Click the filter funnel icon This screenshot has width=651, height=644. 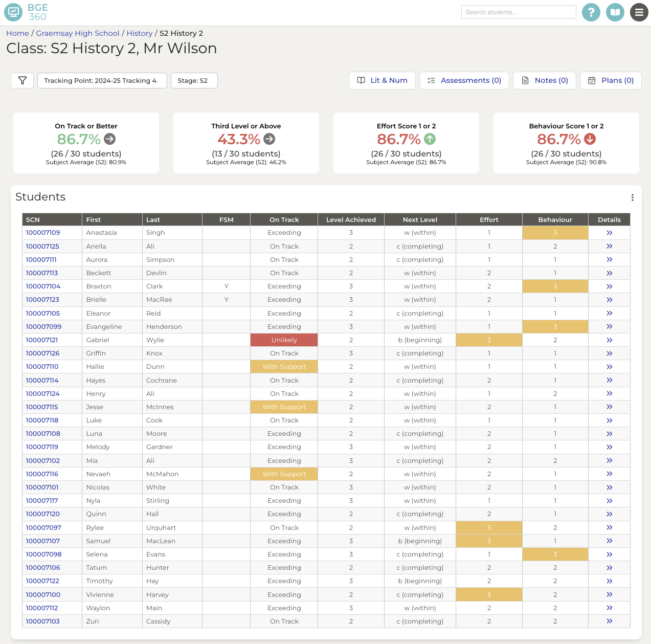[x=22, y=80]
